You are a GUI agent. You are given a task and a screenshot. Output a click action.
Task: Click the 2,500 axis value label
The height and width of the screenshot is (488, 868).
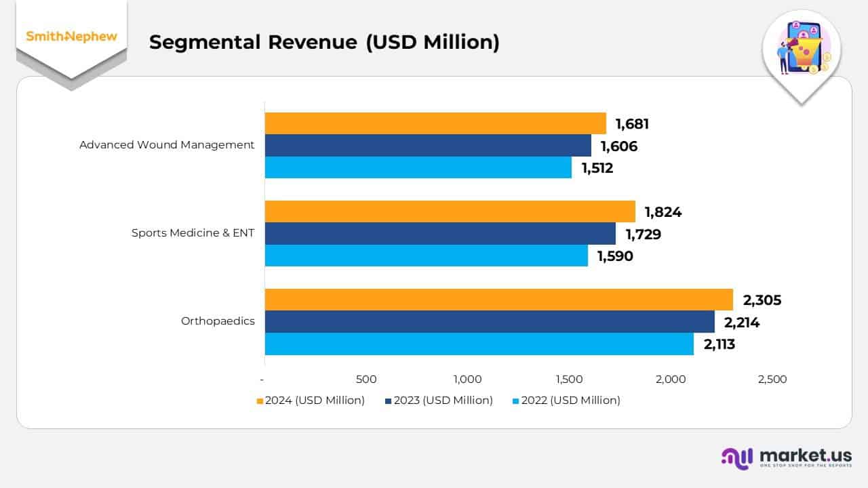[772, 380]
